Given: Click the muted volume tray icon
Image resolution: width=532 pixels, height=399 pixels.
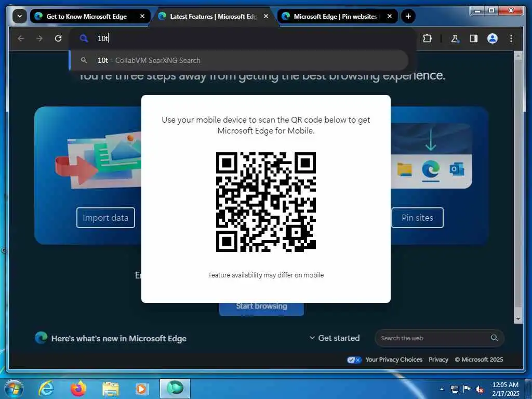Looking at the screenshot, I should coord(480,390).
